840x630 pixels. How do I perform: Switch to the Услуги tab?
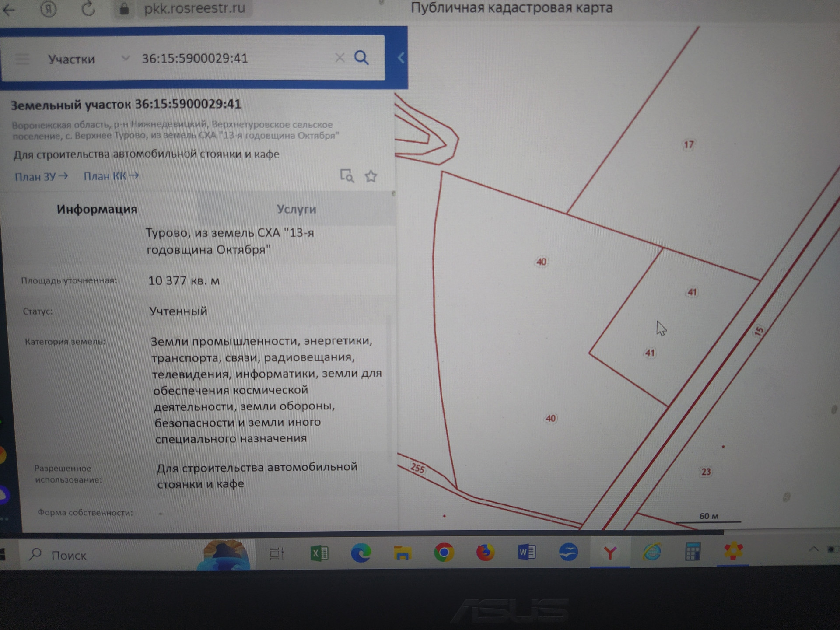coord(296,209)
